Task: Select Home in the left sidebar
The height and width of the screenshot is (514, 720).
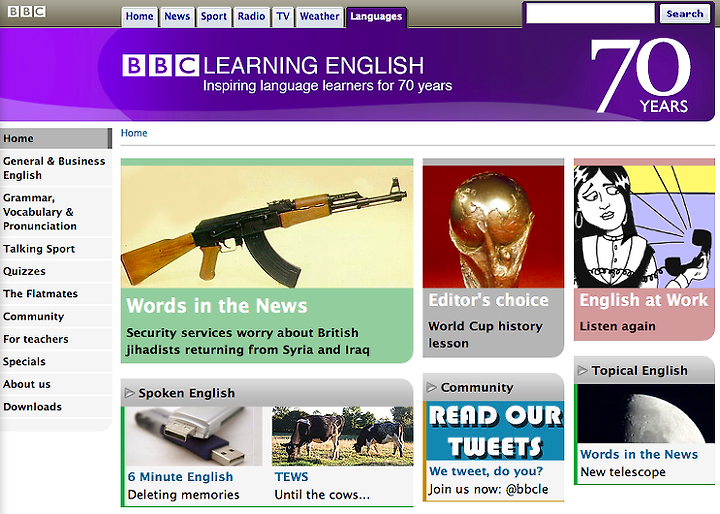Action: point(56,138)
